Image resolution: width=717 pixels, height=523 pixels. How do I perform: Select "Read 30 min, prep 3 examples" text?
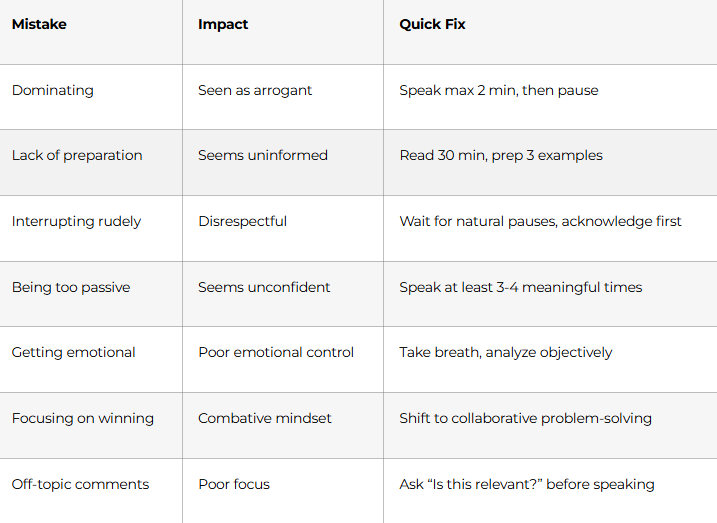tap(501, 155)
